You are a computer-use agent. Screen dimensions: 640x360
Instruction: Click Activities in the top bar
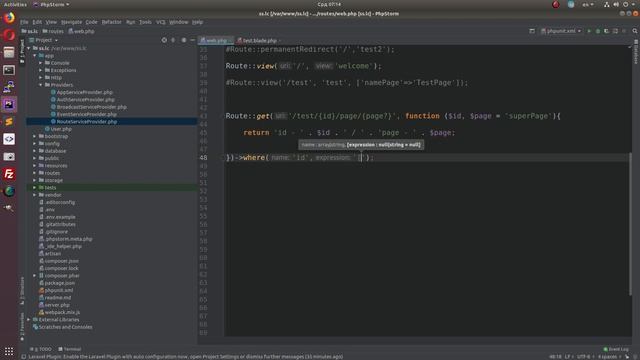click(x=16, y=4)
